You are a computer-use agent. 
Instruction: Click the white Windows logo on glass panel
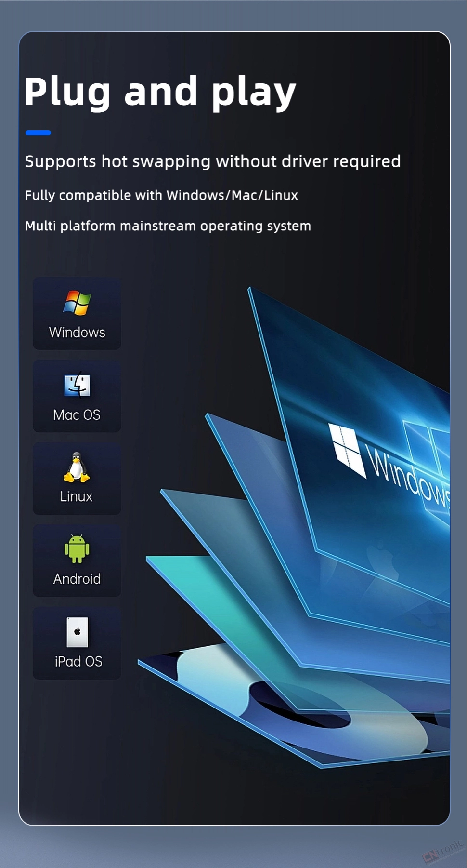pyautogui.click(x=347, y=449)
